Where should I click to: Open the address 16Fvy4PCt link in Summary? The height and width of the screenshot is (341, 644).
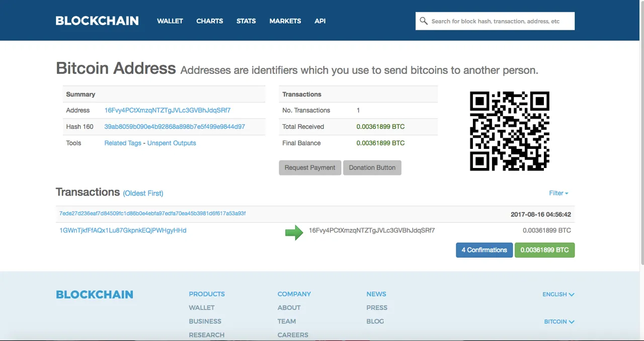pyautogui.click(x=168, y=110)
